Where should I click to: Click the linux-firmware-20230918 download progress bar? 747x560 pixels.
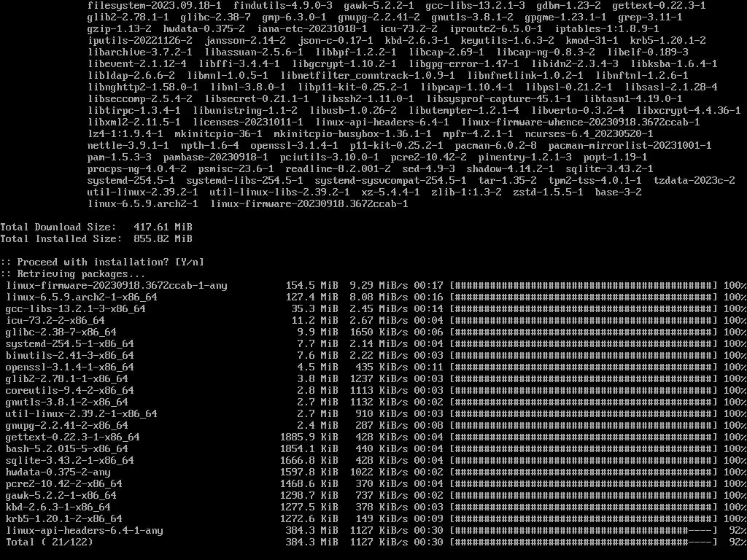584,285
